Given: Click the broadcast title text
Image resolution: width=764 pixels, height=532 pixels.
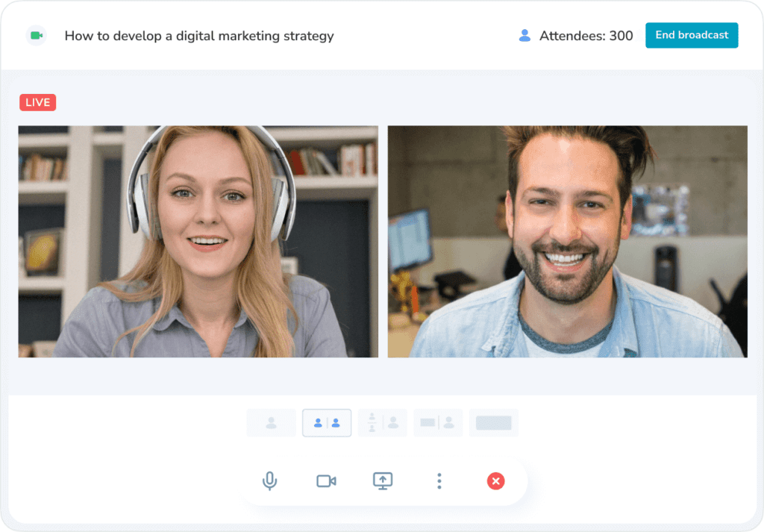Looking at the screenshot, I should 199,36.
